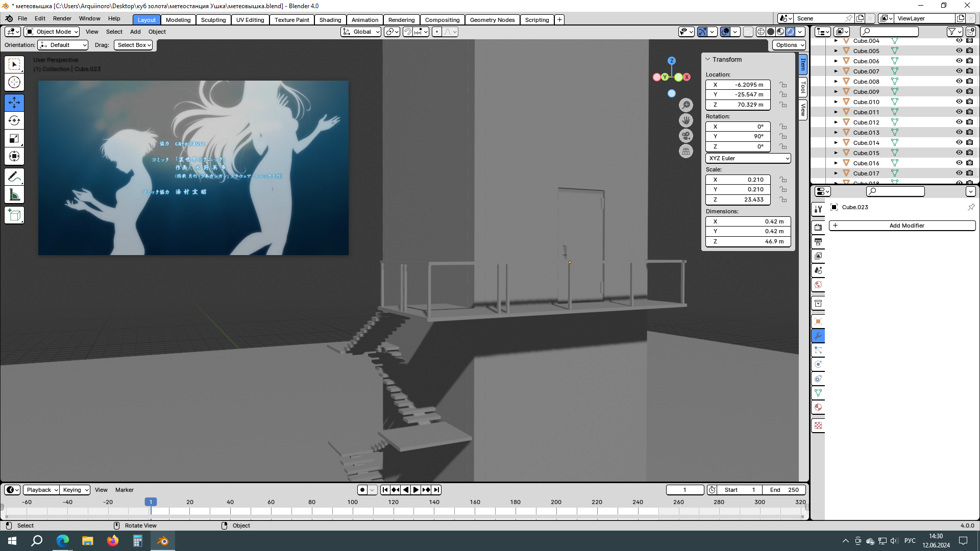Toggle camera view in viewport gizmo

686,136
